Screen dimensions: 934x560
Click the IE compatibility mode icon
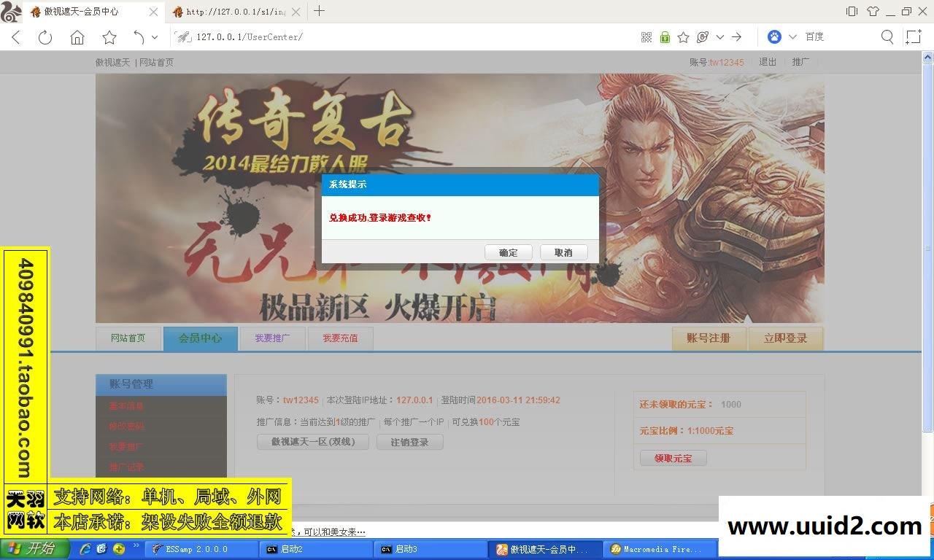pyautogui.click(x=703, y=36)
